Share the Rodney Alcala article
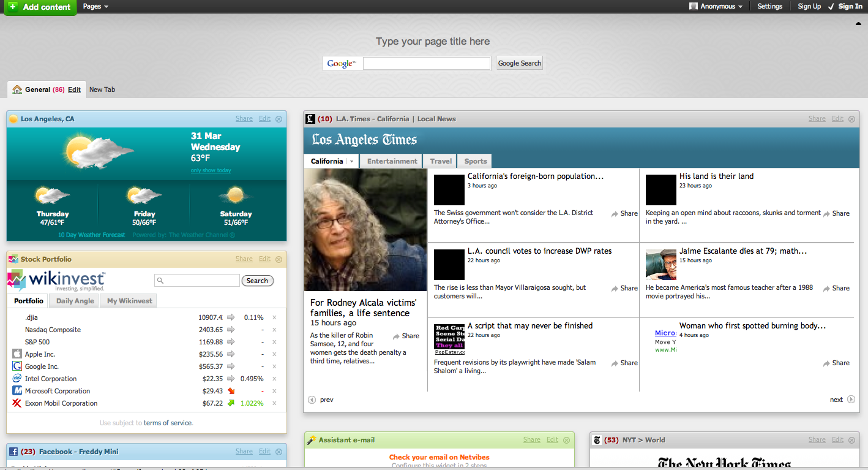 click(406, 336)
